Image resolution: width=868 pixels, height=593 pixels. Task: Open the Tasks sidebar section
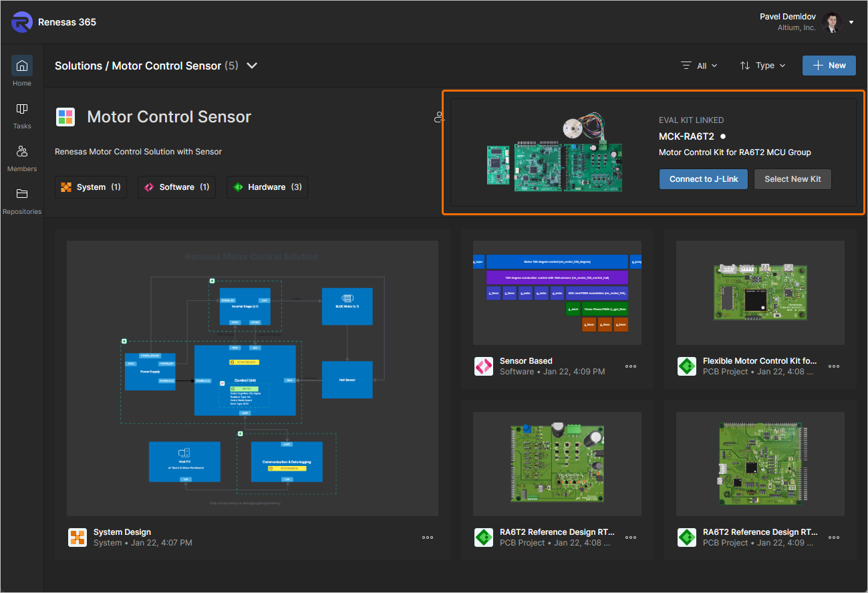[x=22, y=115]
